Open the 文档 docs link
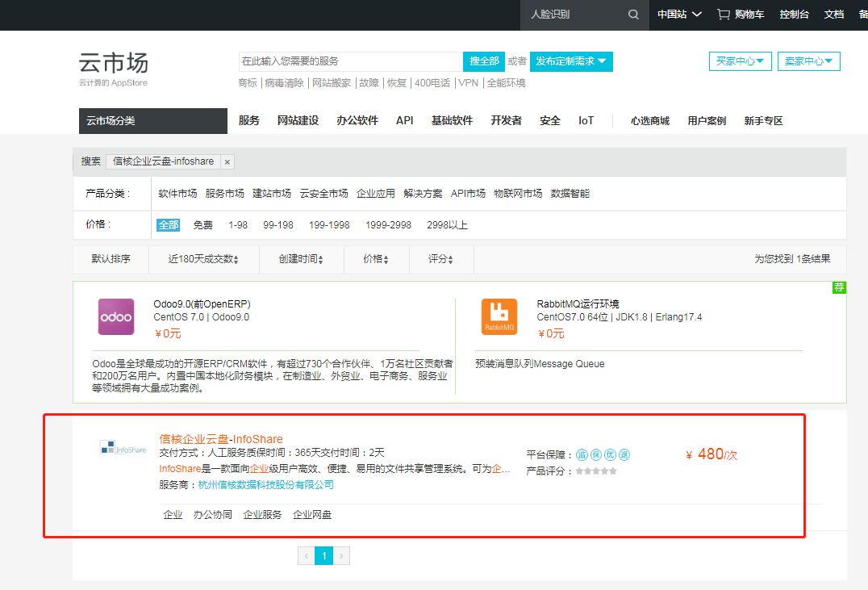Image resolution: width=868 pixels, height=590 pixels. tap(833, 15)
